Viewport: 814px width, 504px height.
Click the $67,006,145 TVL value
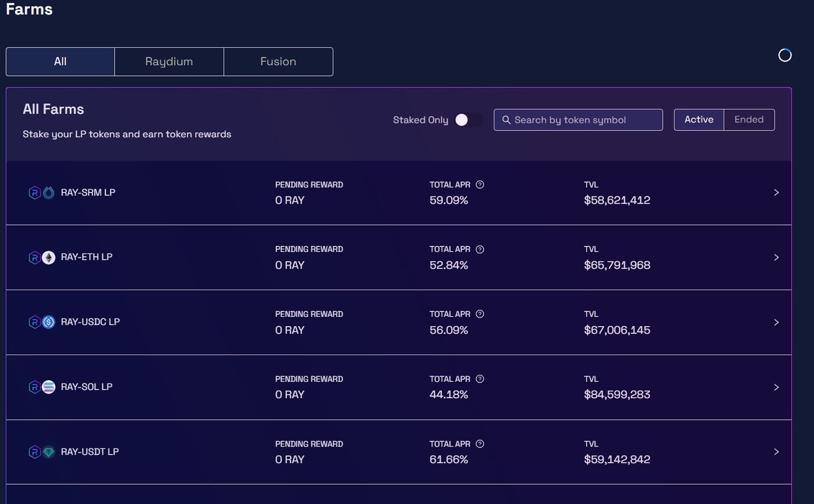(617, 330)
